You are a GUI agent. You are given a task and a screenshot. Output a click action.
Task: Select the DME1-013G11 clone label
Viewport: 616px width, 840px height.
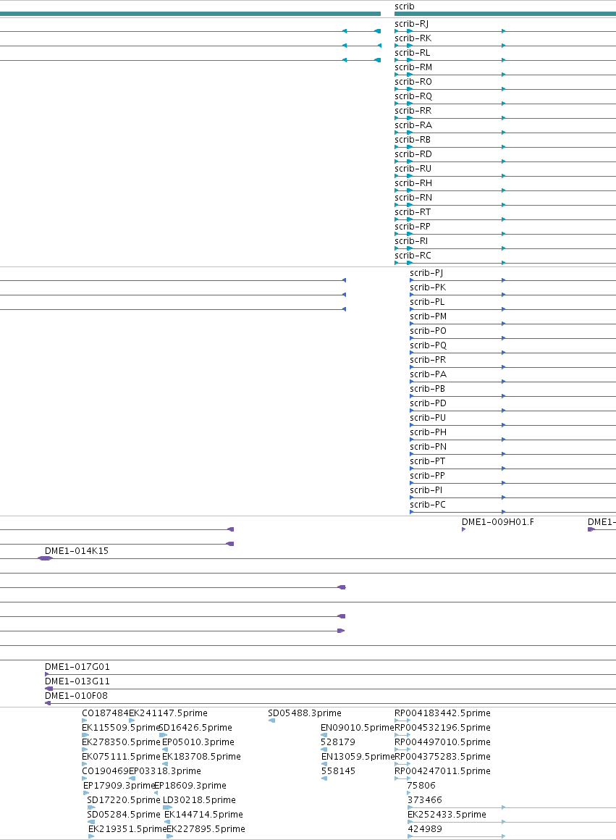[77, 681]
